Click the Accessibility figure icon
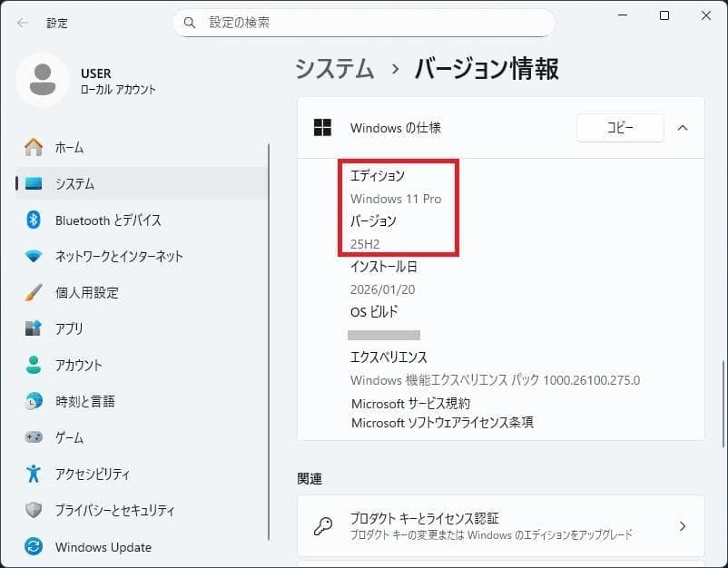 pos(34,474)
